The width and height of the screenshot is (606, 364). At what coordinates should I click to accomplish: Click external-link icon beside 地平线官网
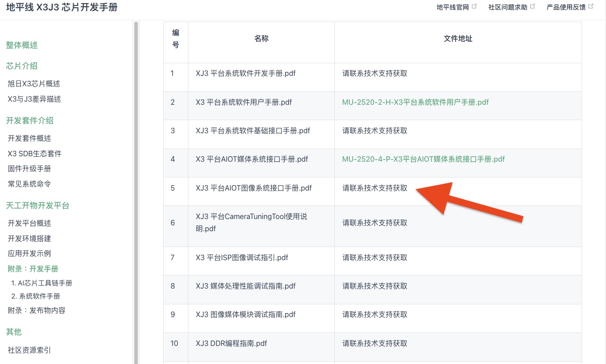(474, 6)
